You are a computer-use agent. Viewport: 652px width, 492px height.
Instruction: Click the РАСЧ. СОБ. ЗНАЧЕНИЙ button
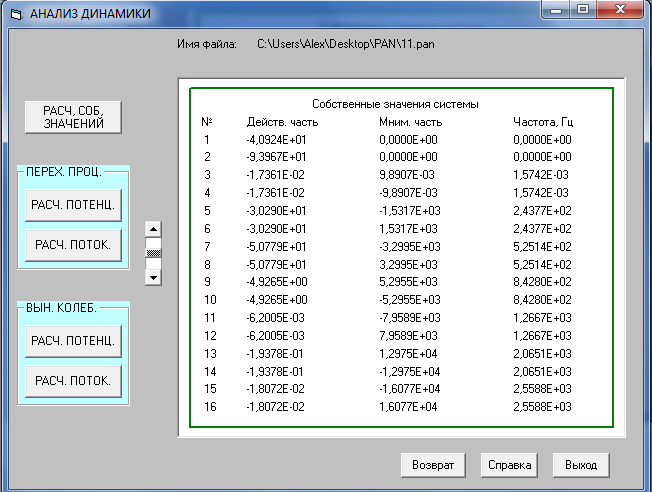click(x=73, y=117)
